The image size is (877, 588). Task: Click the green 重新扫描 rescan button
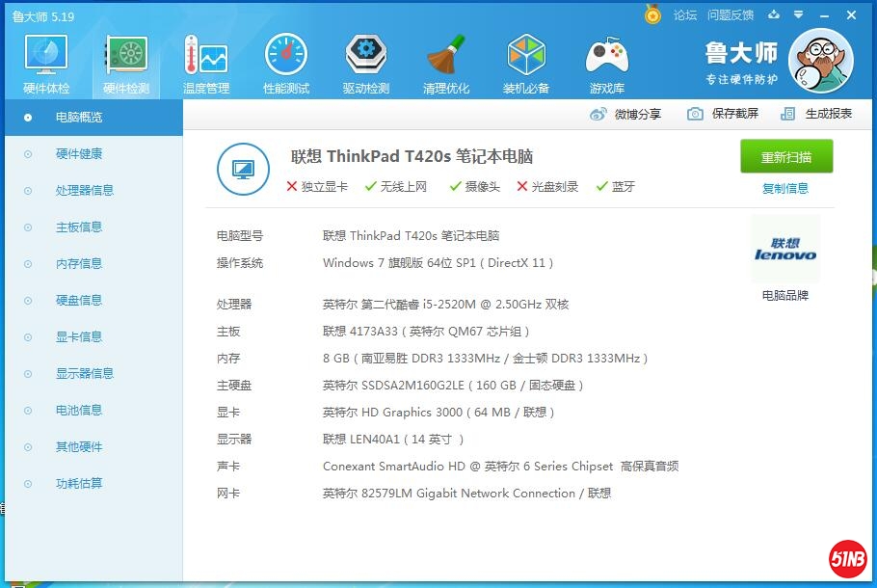(x=786, y=156)
